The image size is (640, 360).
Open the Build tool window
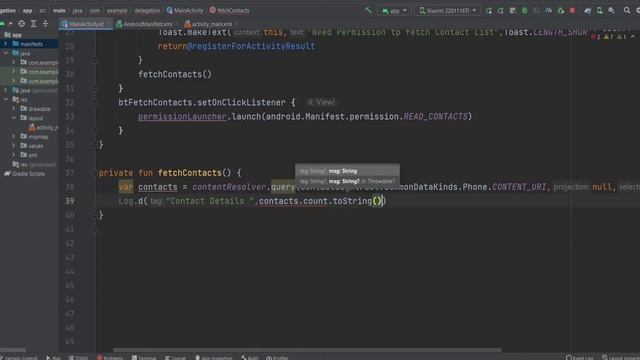(x=249, y=358)
